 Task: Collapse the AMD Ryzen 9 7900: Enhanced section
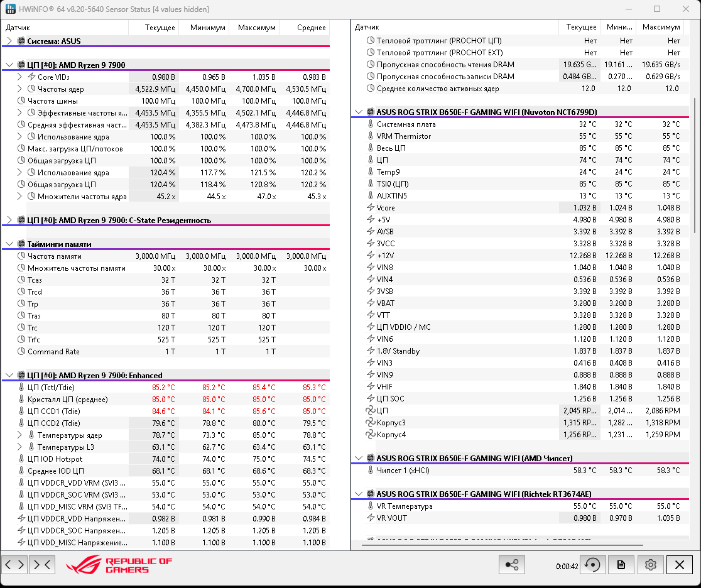[x=9, y=375]
